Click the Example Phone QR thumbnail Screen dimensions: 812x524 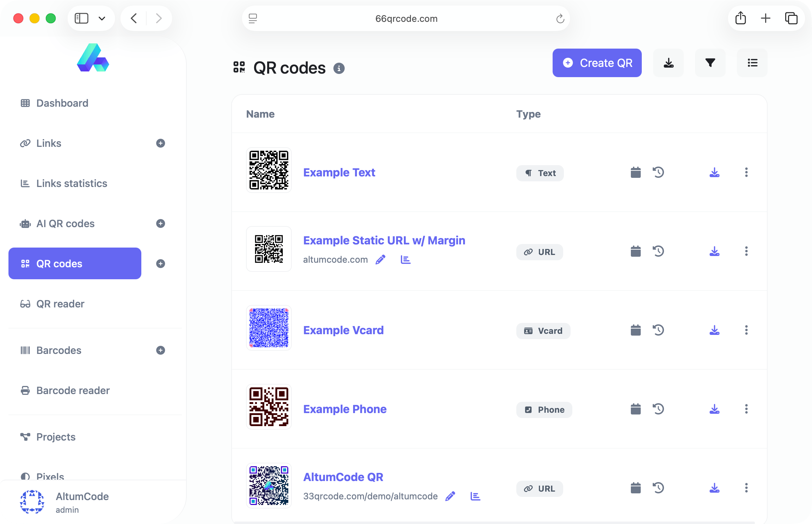point(269,407)
